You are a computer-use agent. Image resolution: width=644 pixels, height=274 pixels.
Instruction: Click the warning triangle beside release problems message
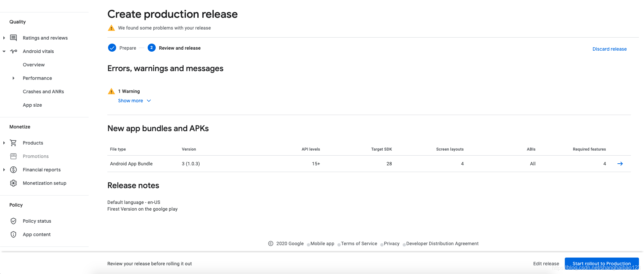click(111, 28)
